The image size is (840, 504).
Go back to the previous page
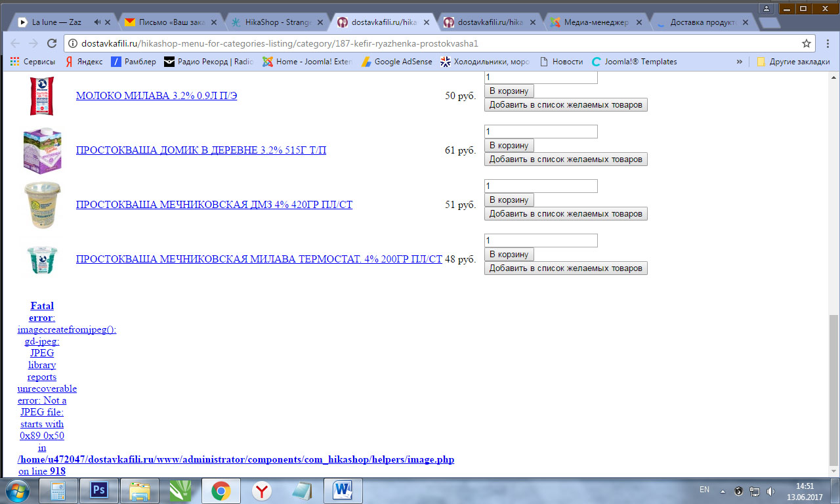[x=15, y=43]
